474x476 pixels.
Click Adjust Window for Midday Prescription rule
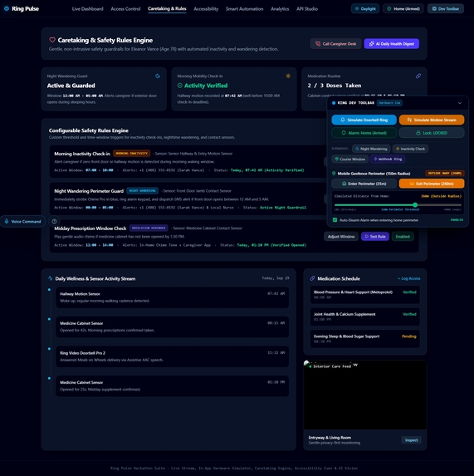[x=341, y=237]
